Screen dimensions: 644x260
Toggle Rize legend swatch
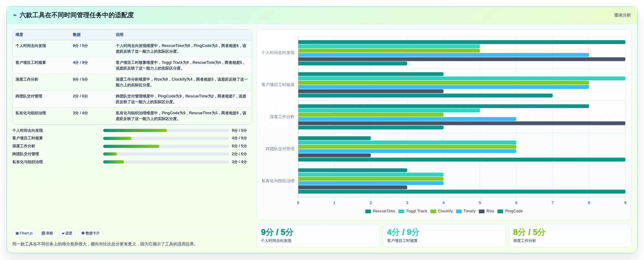click(x=481, y=211)
